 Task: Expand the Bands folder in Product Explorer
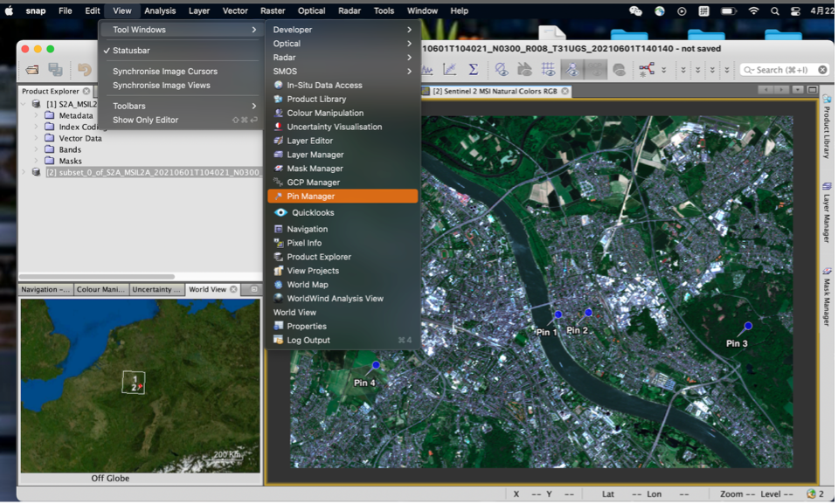click(37, 150)
